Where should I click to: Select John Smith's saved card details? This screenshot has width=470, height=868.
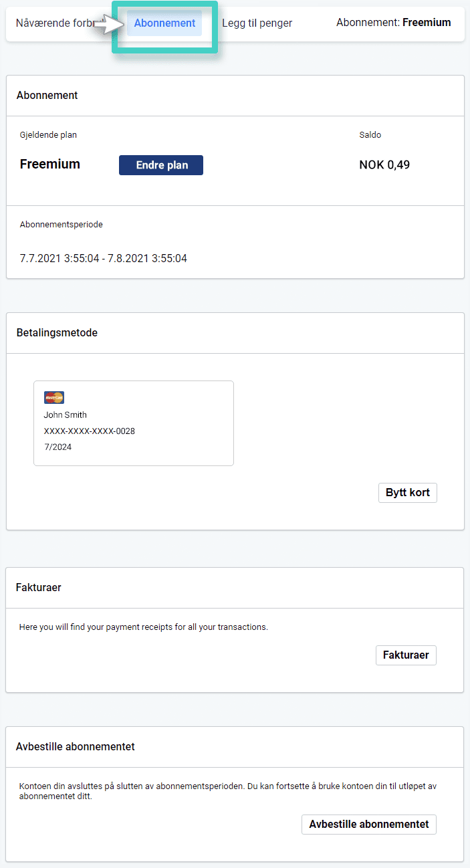pos(133,423)
